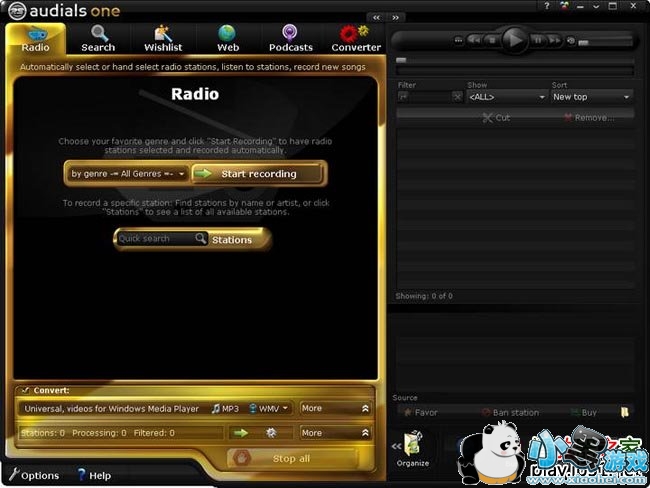
Task: Switch to the Search tab
Action: tap(98, 39)
